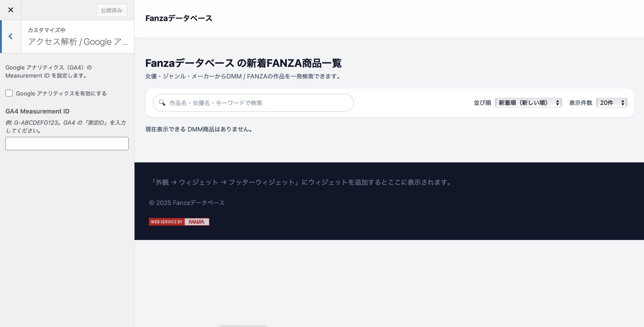Click the 公開済み published button
The height and width of the screenshot is (327, 644).
point(111,10)
